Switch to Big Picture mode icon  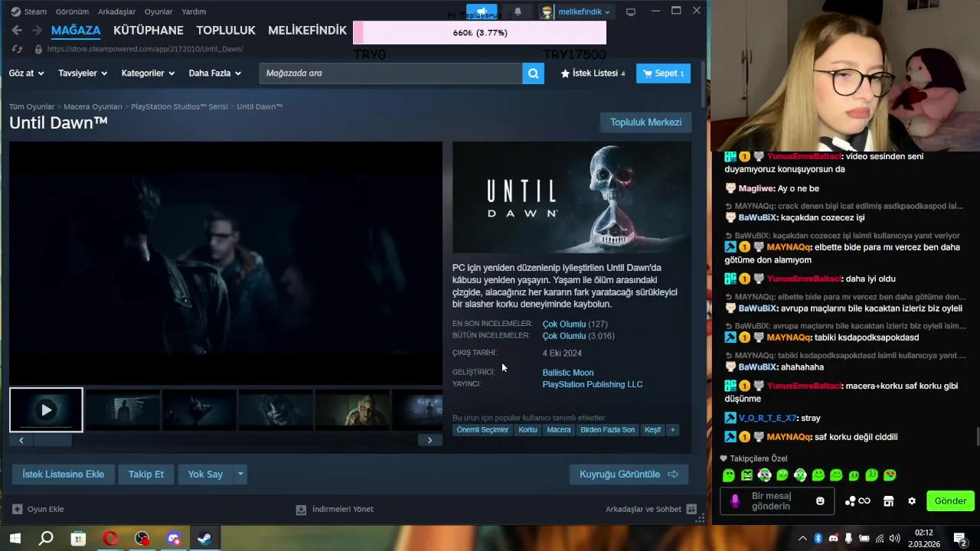[631, 11]
